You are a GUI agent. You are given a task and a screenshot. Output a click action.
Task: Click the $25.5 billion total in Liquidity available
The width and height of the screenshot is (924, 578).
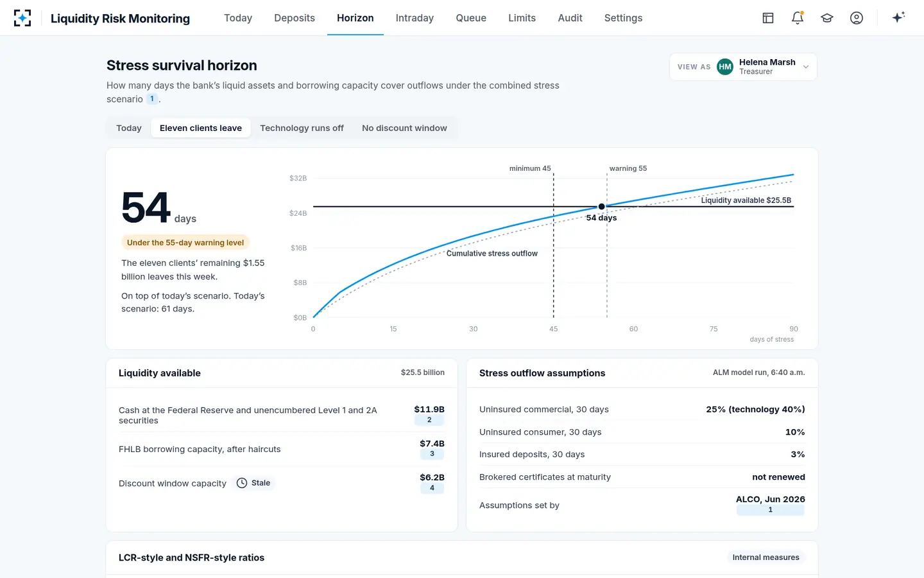click(423, 372)
